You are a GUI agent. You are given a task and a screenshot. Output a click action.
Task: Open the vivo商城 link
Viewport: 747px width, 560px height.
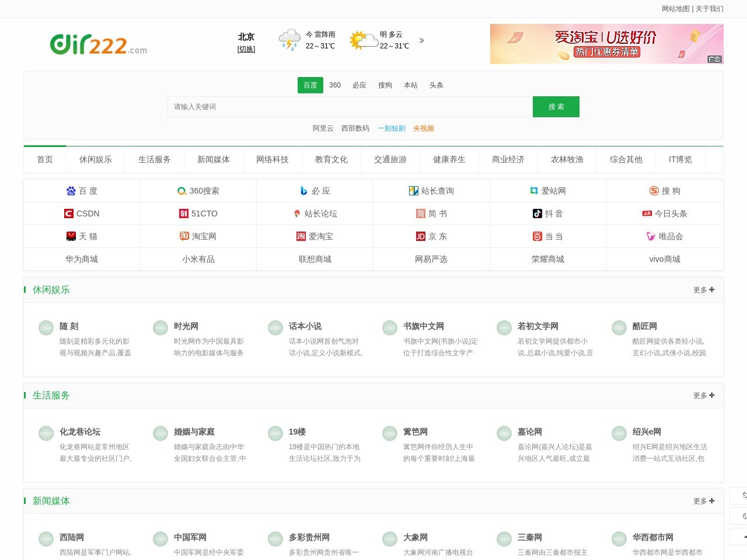coord(665,259)
